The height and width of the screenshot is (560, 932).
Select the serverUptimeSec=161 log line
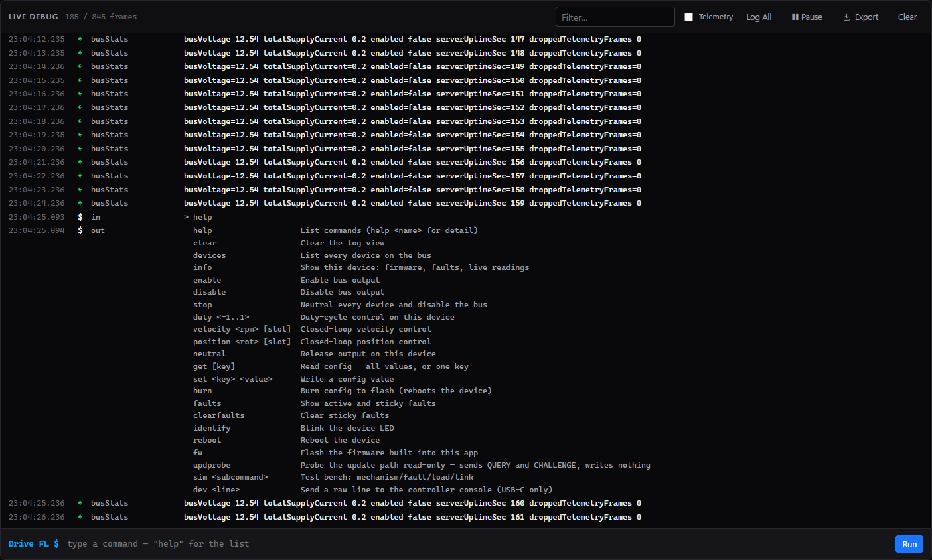coord(412,517)
